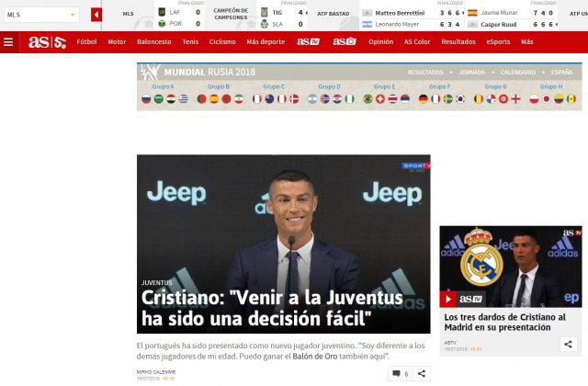
Task: Open the Berrettini vs Mayer tennis match score
Action: (413, 18)
